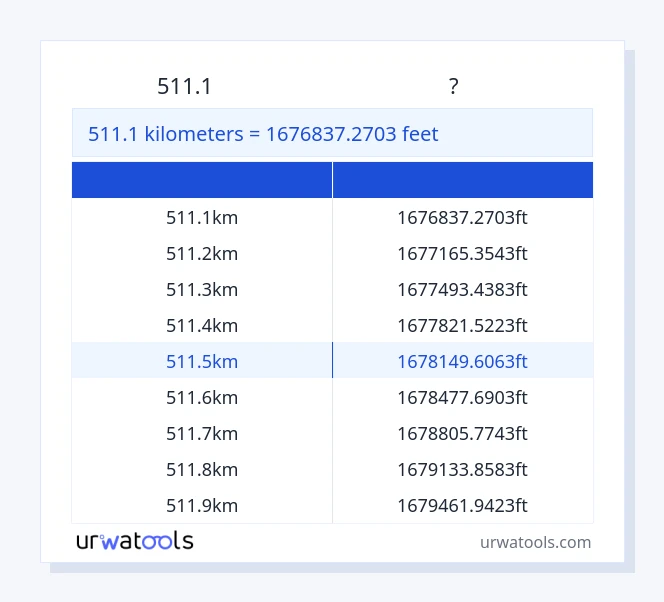Screen dimensions: 664x602
Task: Click the 1677165.3543ft value
Action: click(462, 253)
